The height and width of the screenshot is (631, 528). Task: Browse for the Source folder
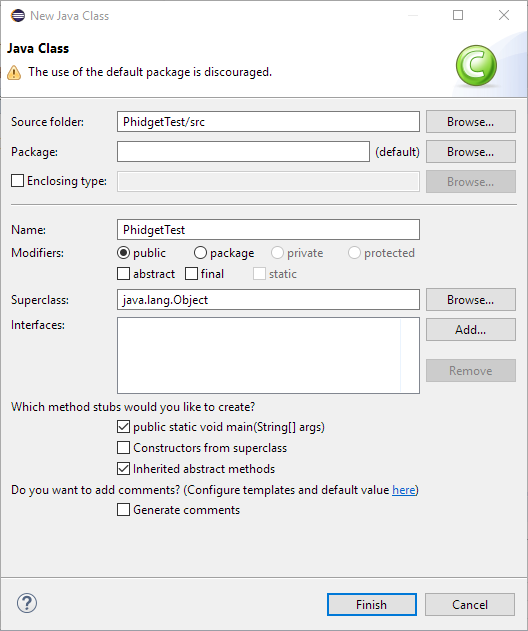(x=470, y=122)
